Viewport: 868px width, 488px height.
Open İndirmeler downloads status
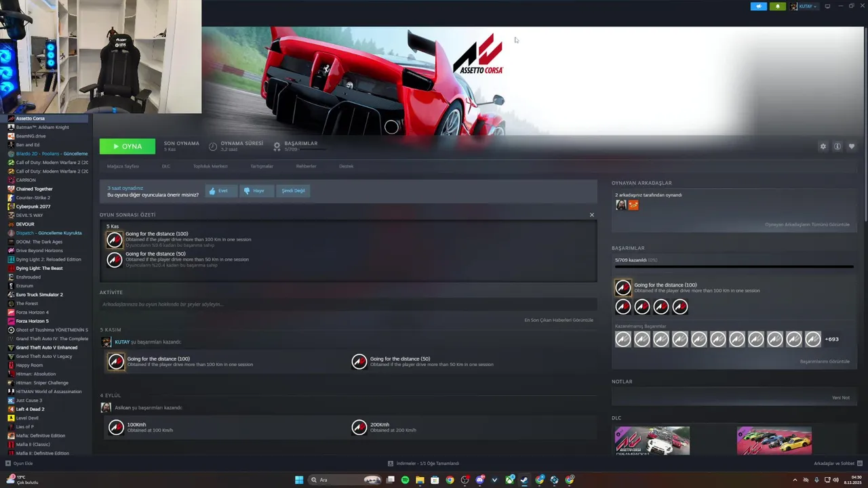(423, 464)
